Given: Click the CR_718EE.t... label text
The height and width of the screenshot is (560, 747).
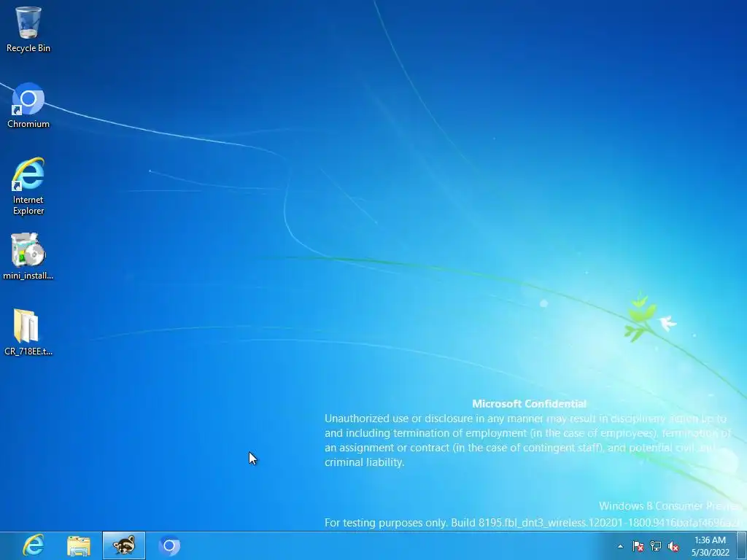Looking at the screenshot, I should click(28, 351).
